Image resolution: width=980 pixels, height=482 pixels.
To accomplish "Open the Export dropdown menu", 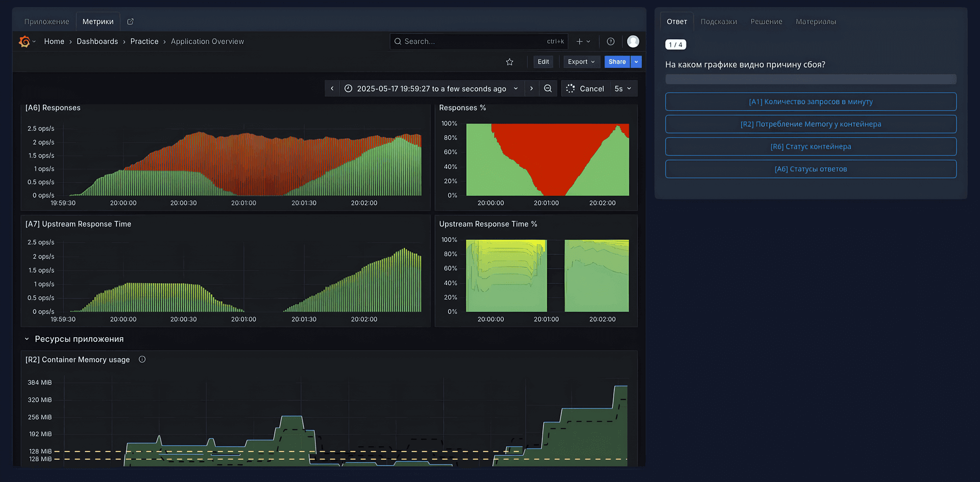I will 581,62.
